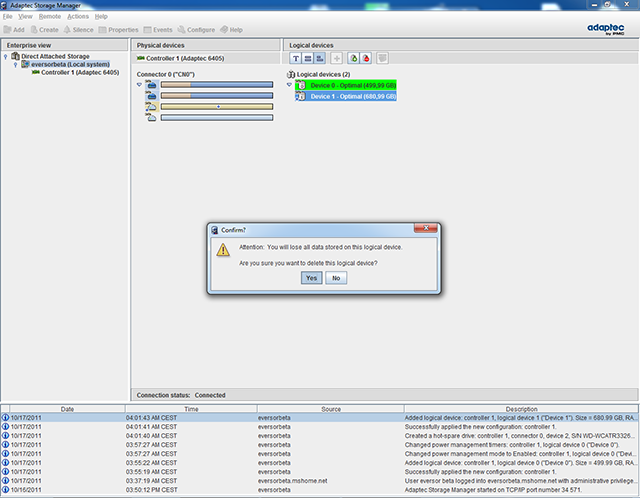Click 'Created a hot-spare drive' event description
The height and width of the screenshot is (498, 640).
coord(520,436)
